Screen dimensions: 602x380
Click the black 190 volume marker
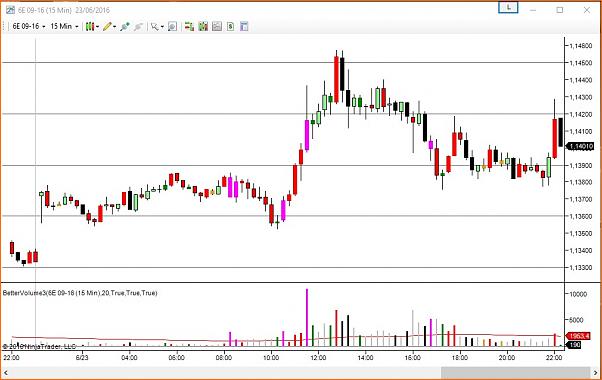click(x=574, y=345)
